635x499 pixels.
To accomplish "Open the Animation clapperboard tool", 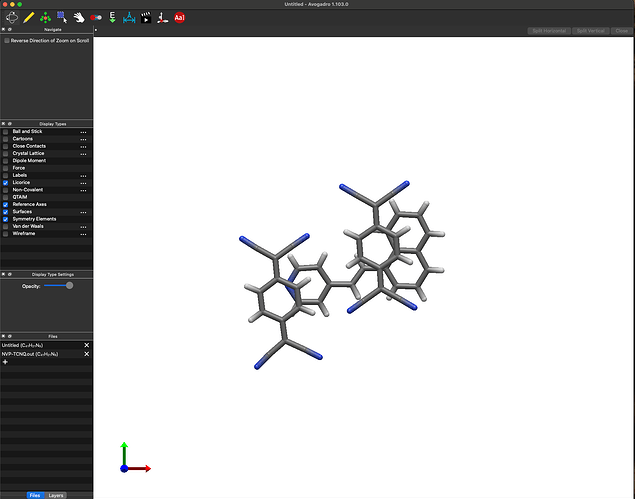I will [146, 17].
